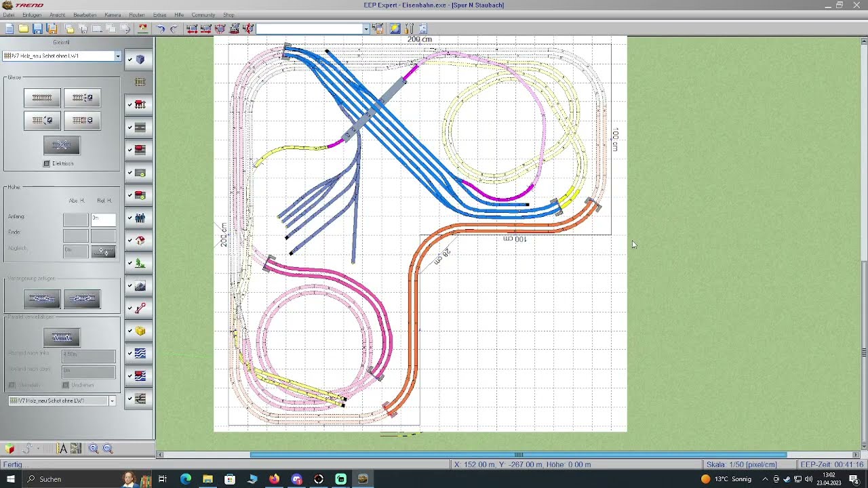Open the Routen menu
The height and width of the screenshot is (488, 868).
pyautogui.click(x=136, y=15)
